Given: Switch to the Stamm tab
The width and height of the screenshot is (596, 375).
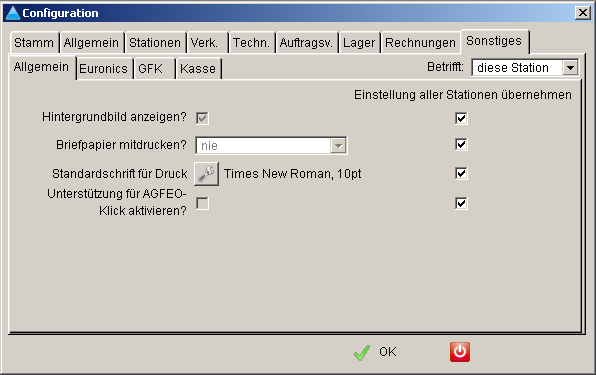Looking at the screenshot, I should point(34,43).
